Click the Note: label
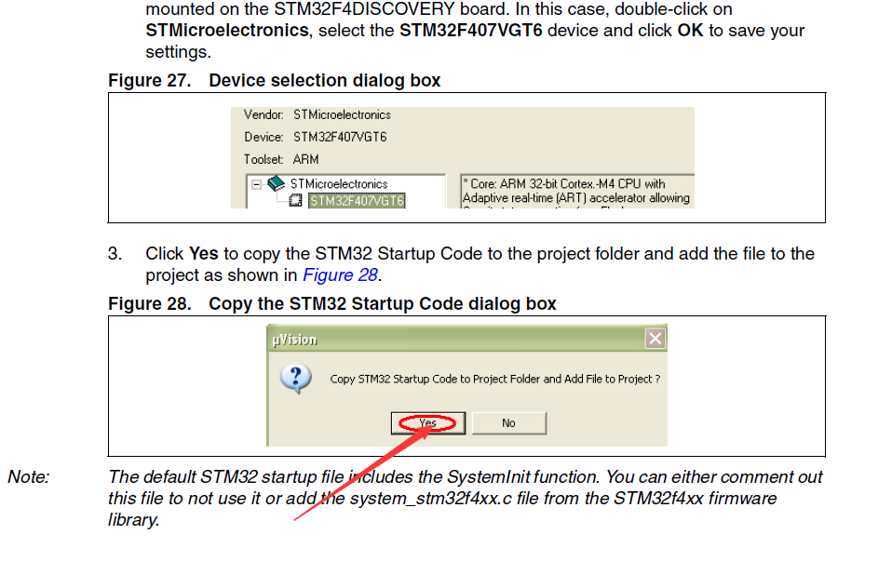 click(29, 476)
